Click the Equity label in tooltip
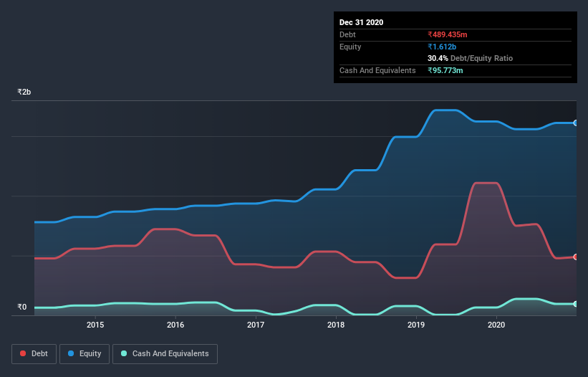 (x=350, y=47)
